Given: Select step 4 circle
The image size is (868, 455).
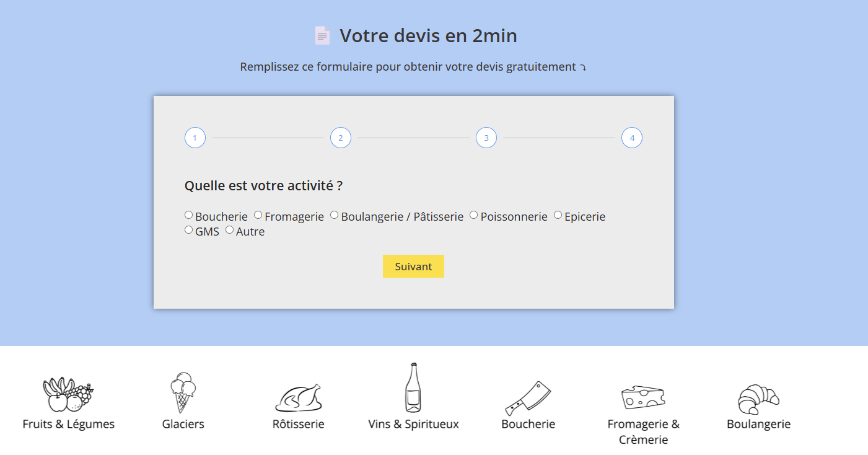Looking at the screenshot, I should (x=632, y=138).
